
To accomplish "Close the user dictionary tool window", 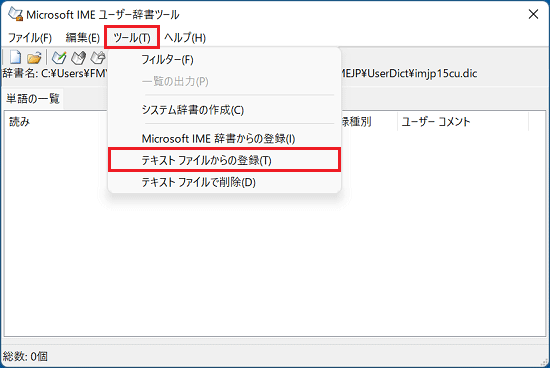I will pyautogui.click(x=533, y=14).
